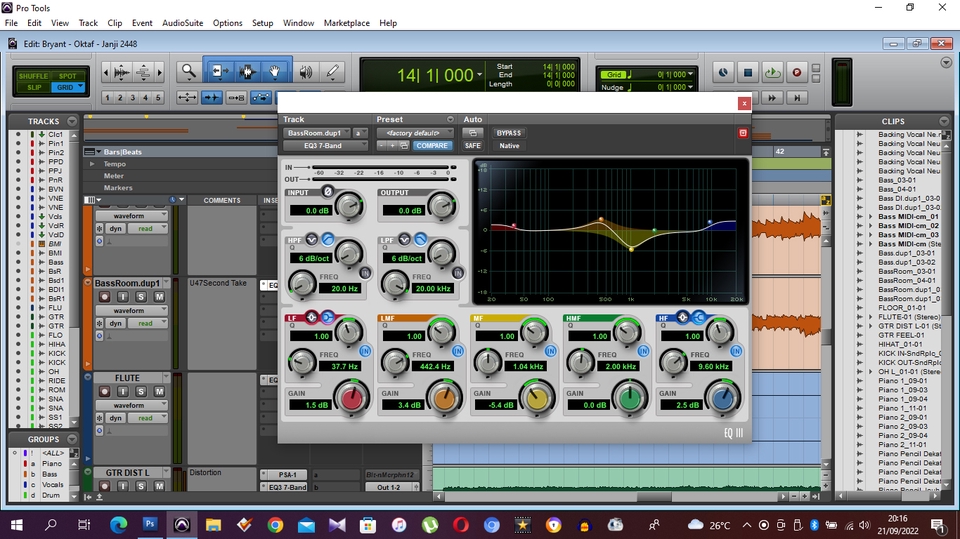The width and height of the screenshot is (960, 539).
Task: Select the Pencil tool
Action: pos(332,72)
